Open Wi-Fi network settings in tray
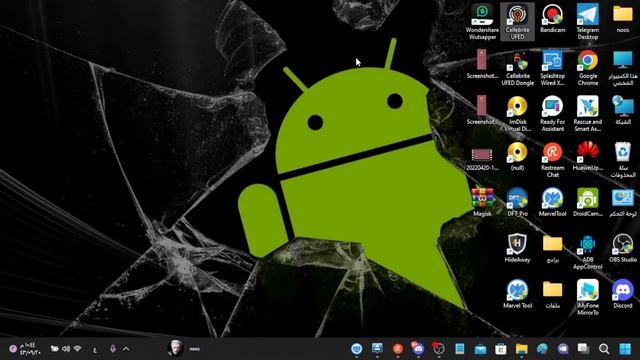 pyautogui.click(x=77, y=349)
